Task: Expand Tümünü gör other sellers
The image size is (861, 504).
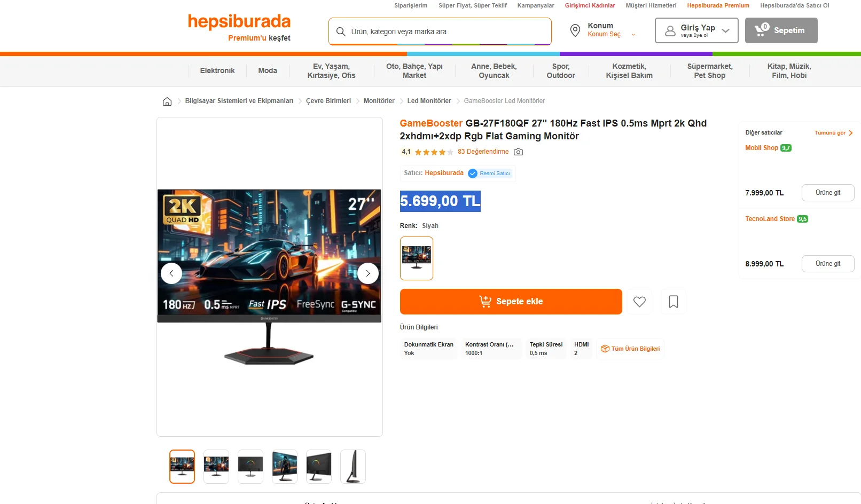Action: (x=833, y=133)
